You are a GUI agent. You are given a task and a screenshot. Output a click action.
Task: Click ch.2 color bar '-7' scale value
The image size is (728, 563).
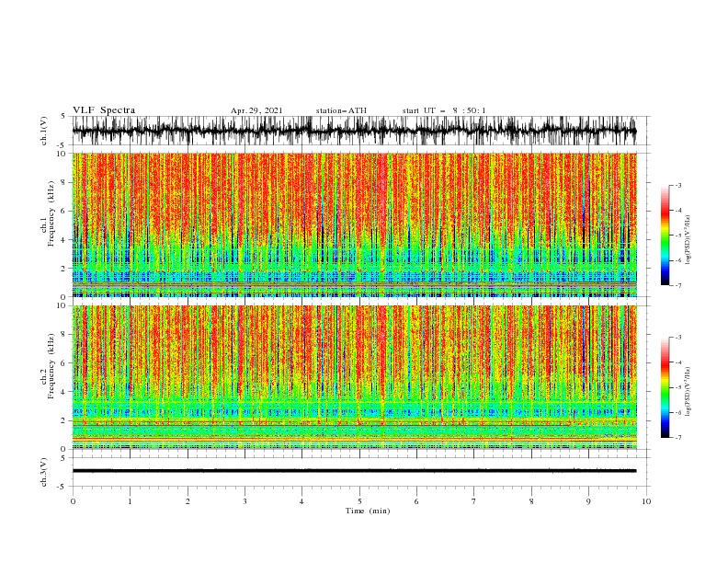[678, 437]
